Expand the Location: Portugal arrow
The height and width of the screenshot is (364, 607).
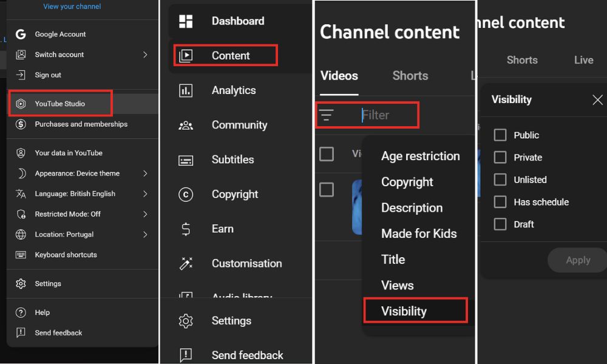click(145, 234)
